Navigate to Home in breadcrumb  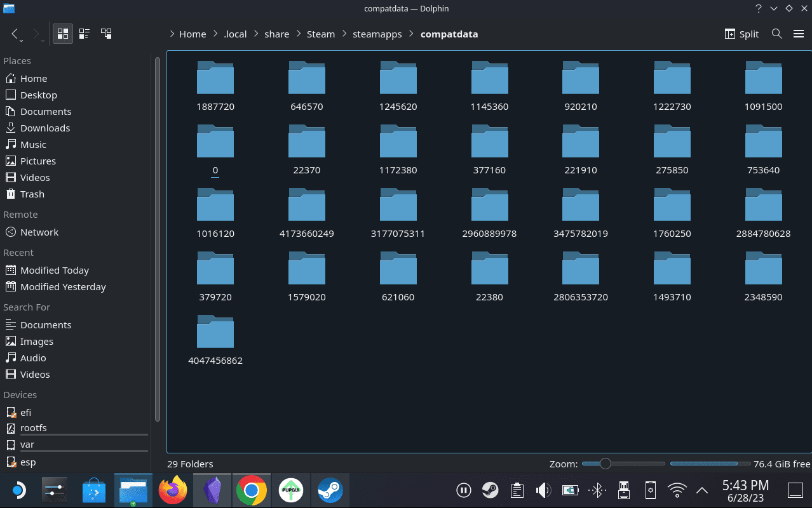pyautogui.click(x=193, y=34)
